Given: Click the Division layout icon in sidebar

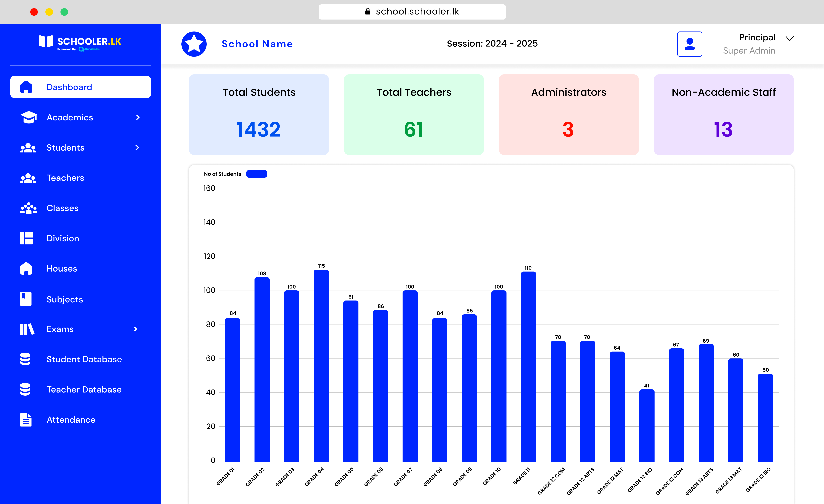Looking at the screenshot, I should coord(26,238).
